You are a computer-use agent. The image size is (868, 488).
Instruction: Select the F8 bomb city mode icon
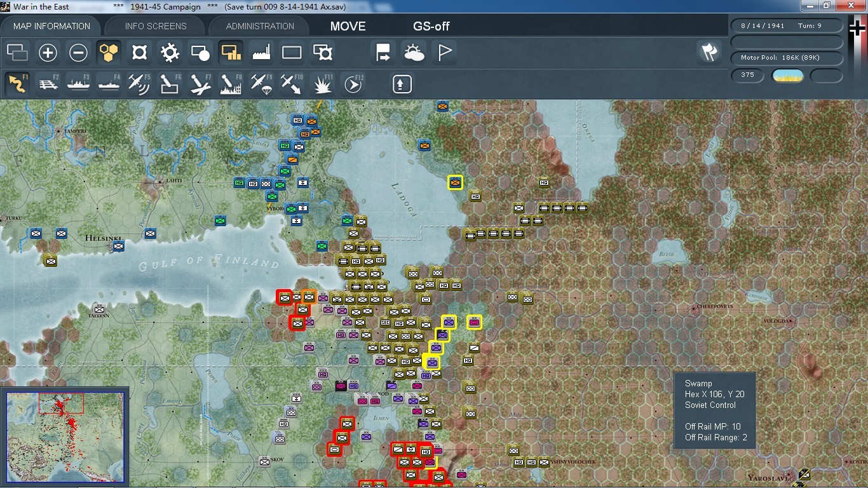(x=231, y=84)
